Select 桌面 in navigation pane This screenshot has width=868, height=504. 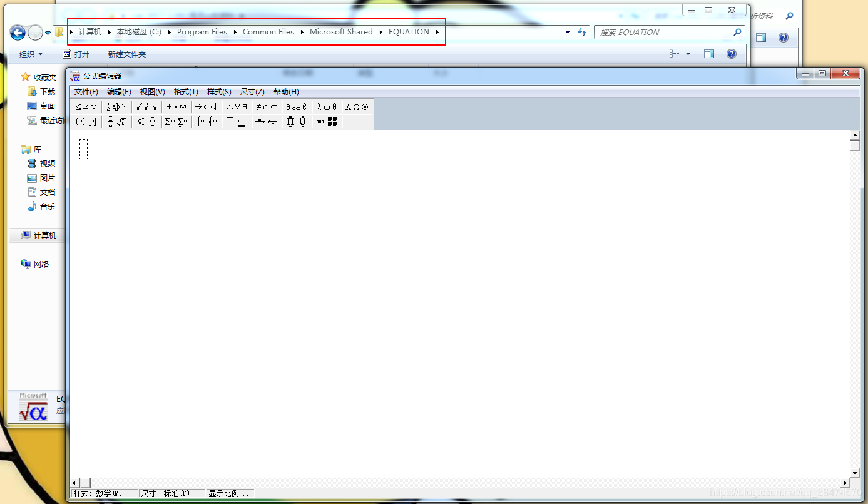point(41,106)
